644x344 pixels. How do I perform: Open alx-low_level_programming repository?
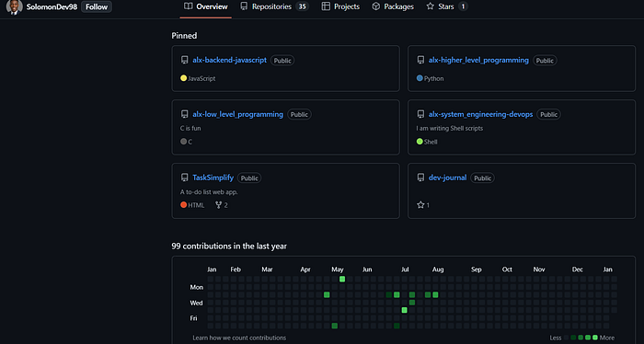[x=237, y=114]
